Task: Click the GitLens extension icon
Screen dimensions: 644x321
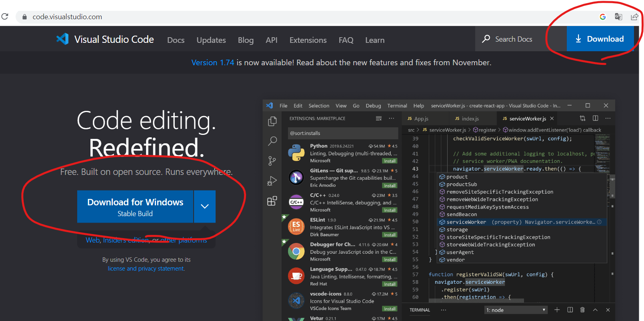Action: click(296, 177)
